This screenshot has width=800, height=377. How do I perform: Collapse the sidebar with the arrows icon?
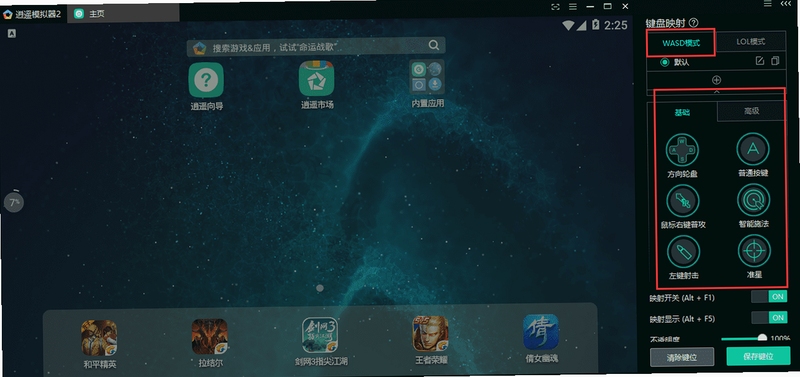tap(785, 4)
